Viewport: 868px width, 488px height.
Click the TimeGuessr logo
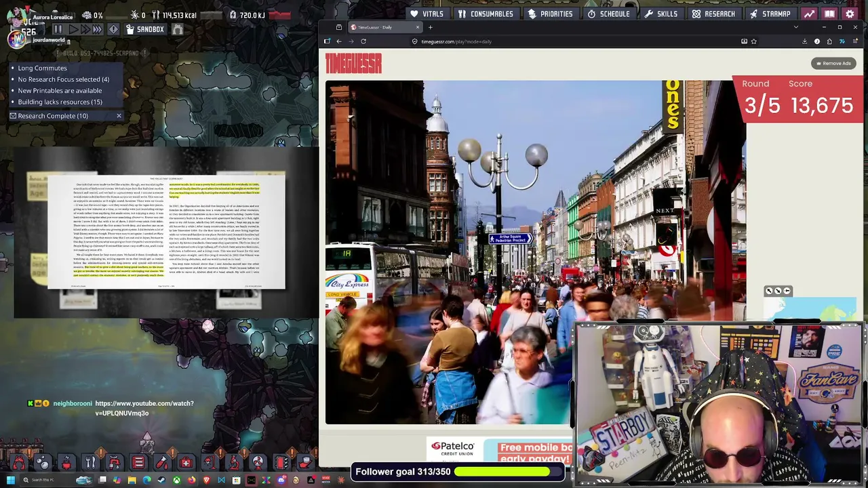(353, 64)
